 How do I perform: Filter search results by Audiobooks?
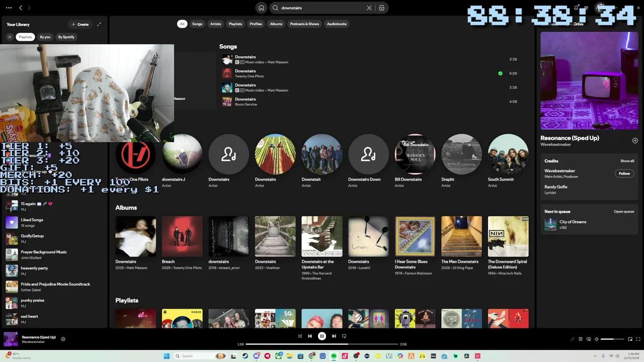coord(337,24)
